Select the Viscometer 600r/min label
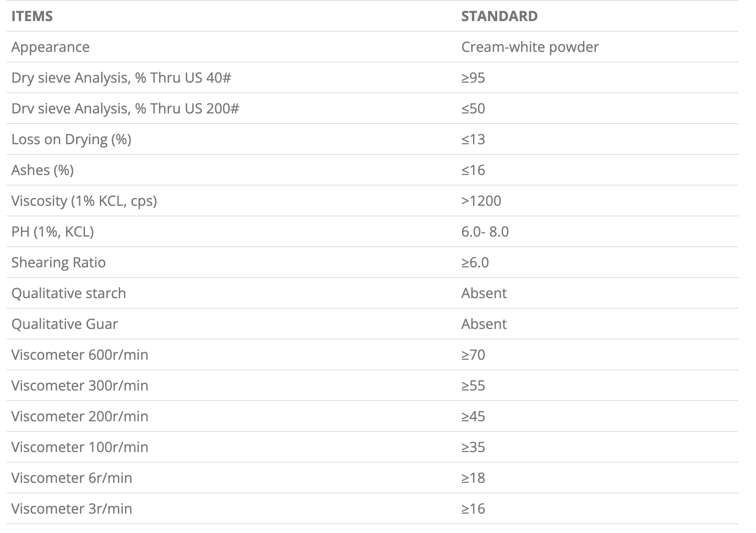Image resolution: width=756 pixels, height=533 pixels. [80, 355]
